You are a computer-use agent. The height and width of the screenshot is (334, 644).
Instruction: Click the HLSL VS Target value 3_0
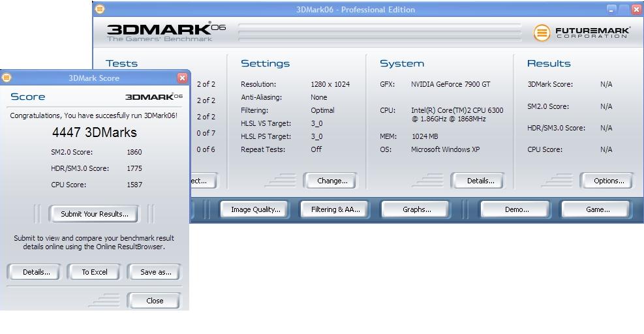tap(316, 123)
